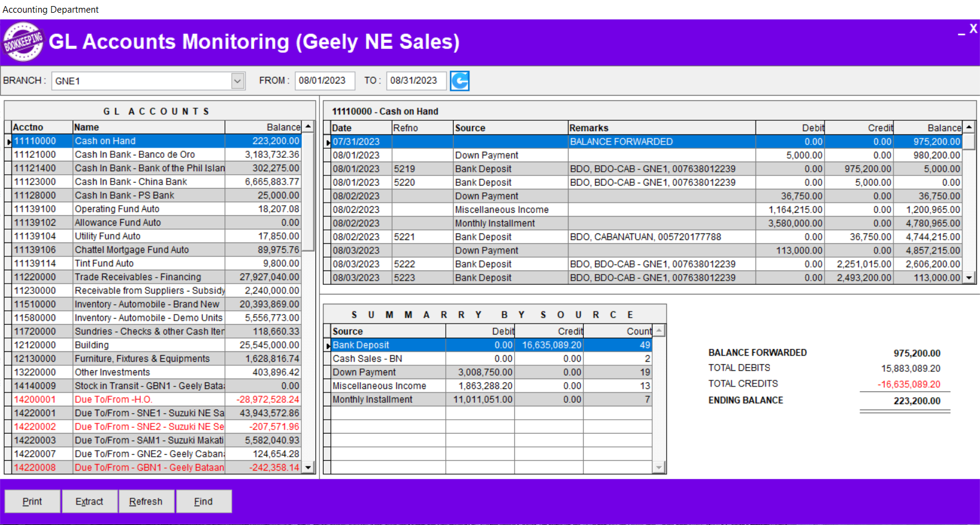Click ledger details scrollbar down arrow
980x525 pixels.
pyautogui.click(x=969, y=278)
